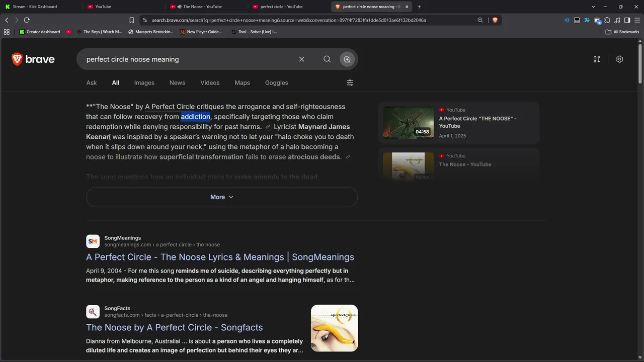Clear the search query with the X
This screenshot has width=644, height=362.
(x=301, y=59)
